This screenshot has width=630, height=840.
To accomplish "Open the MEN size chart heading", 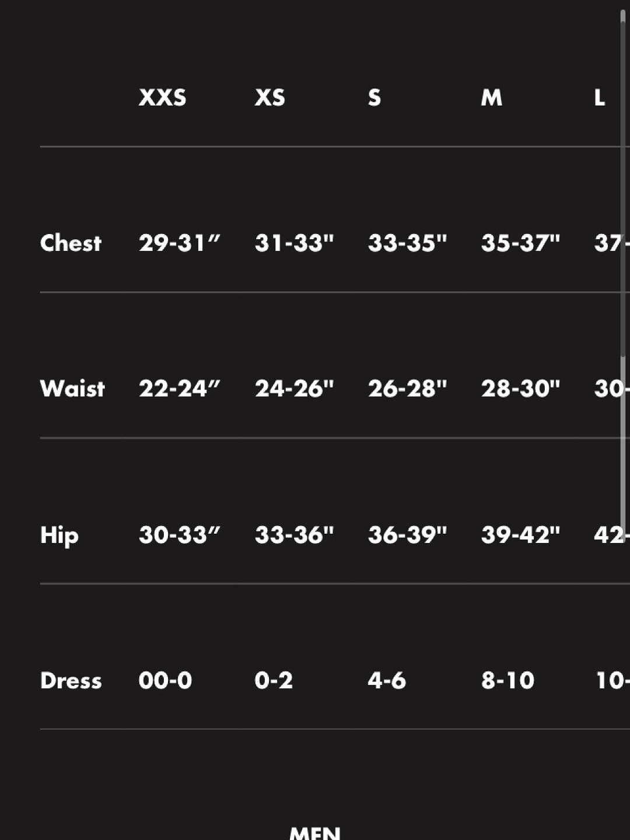I will click(315, 832).
